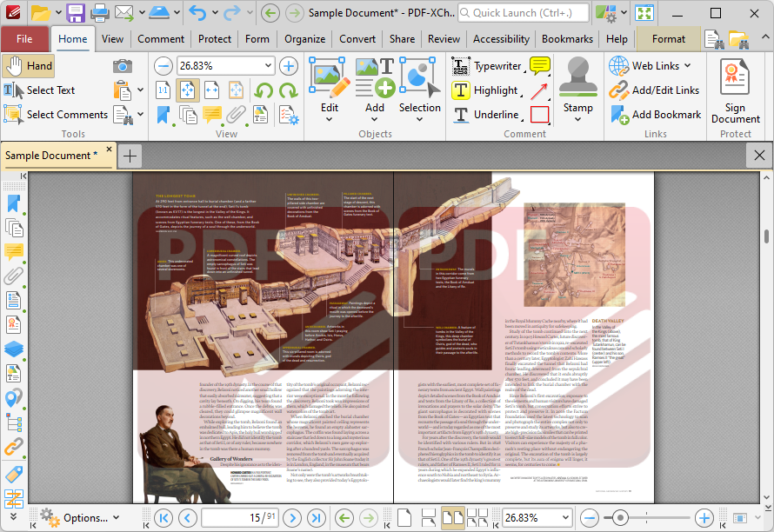
Task: Select the Highlight tool
Action: click(485, 90)
